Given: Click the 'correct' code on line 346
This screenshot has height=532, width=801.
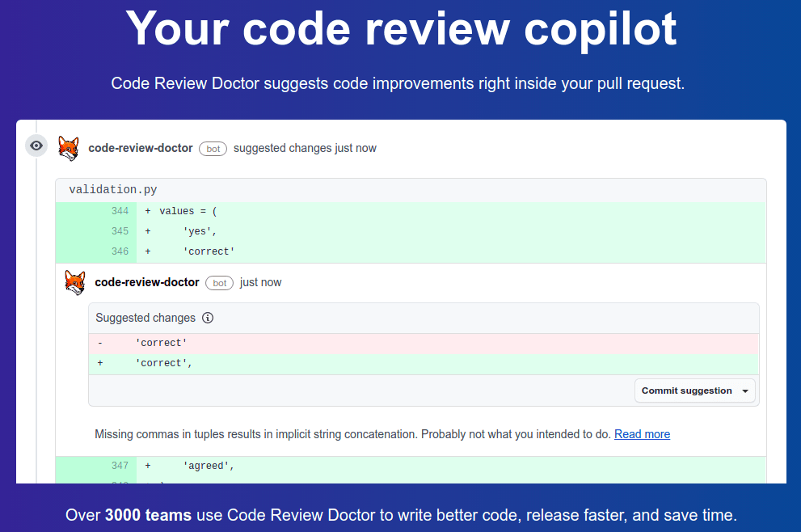Looking at the screenshot, I should tap(209, 251).
